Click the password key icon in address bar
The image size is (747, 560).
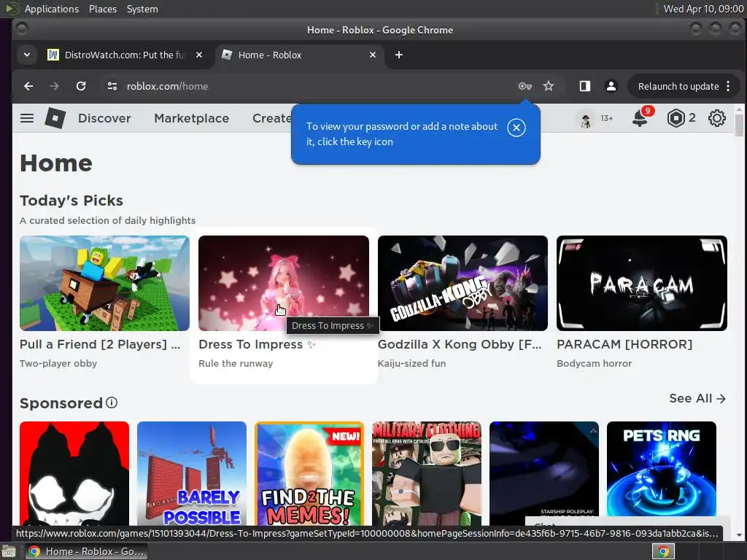tap(525, 86)
